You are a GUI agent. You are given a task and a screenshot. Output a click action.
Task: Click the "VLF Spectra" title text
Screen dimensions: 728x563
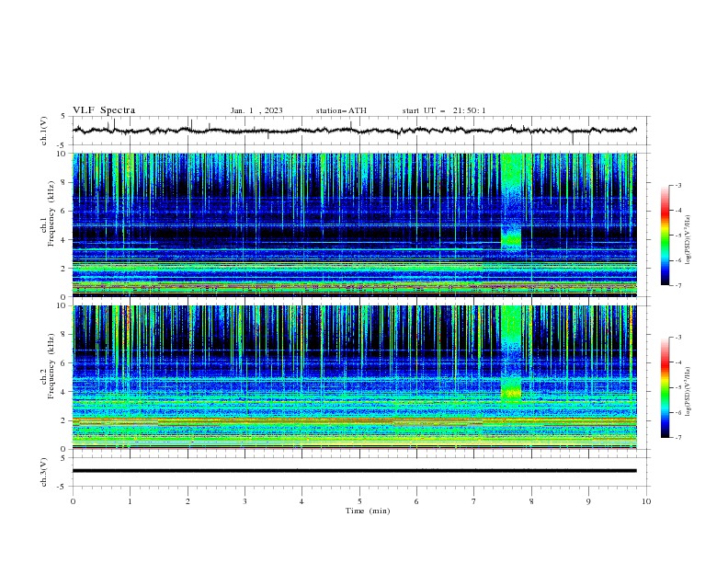point(104,110)
